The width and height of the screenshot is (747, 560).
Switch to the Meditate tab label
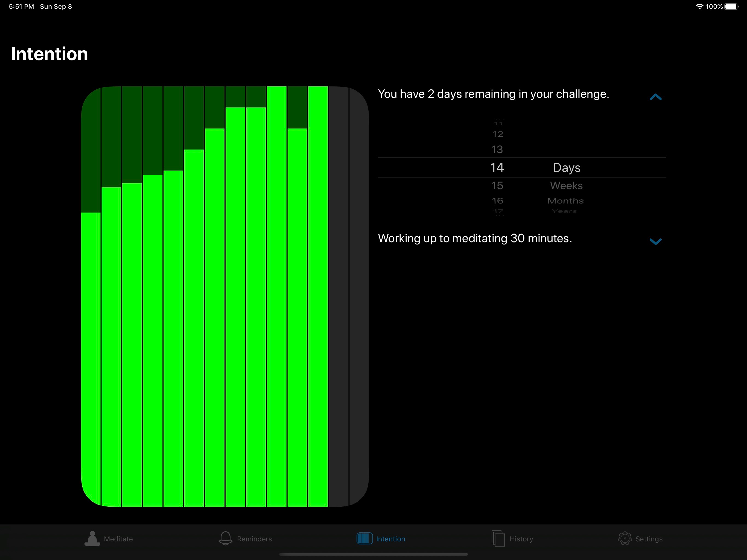click(118, 539)
